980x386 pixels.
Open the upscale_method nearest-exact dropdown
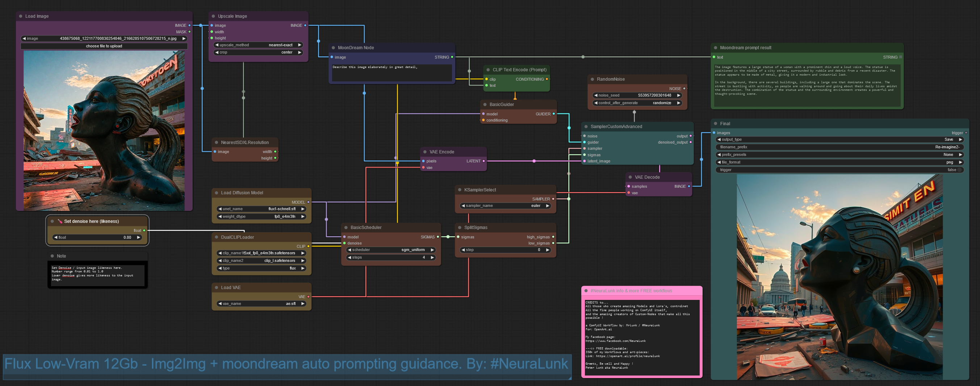coord(258,45)
